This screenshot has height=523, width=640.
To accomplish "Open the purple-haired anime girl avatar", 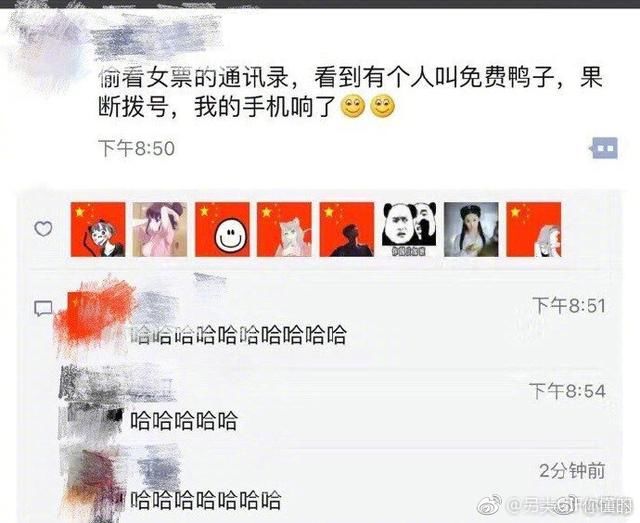I will [x=160, y=229].
